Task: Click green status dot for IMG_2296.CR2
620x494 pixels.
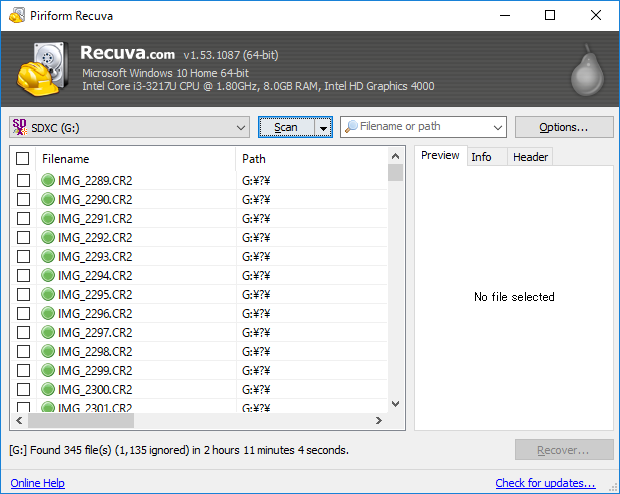Action: [48, 313]
